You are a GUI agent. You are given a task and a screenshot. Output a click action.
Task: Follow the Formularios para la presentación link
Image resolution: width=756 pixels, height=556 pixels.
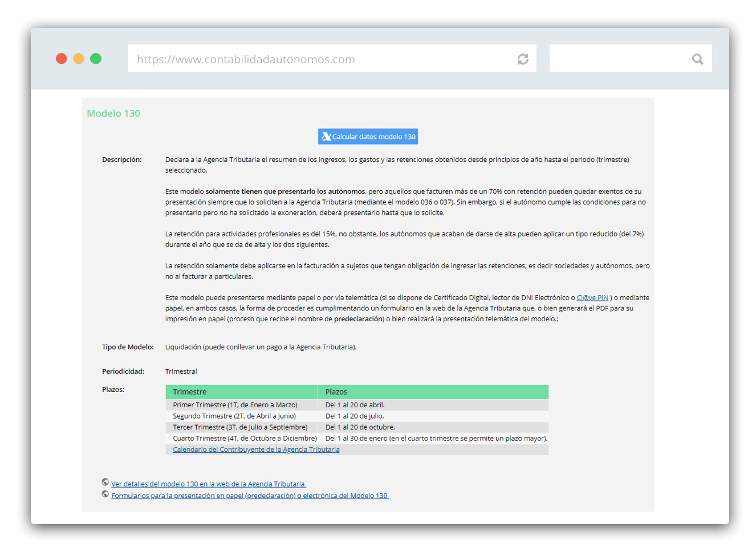tap(249, 496)
